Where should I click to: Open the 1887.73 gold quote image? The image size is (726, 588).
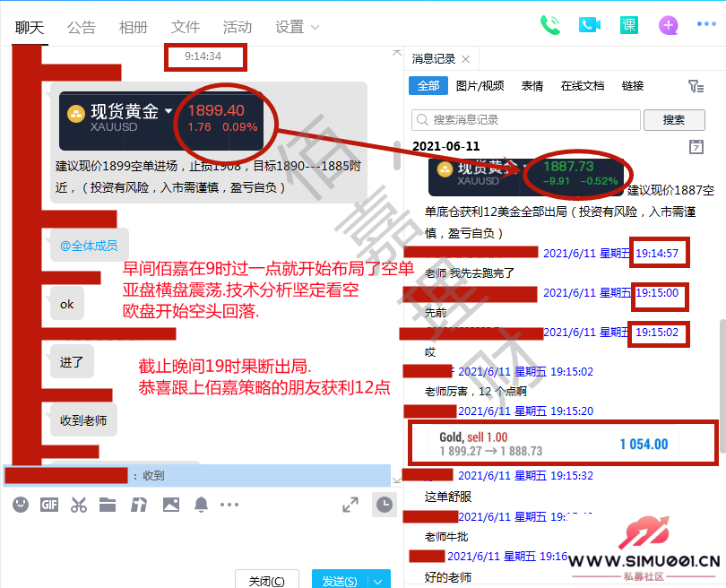525,177
